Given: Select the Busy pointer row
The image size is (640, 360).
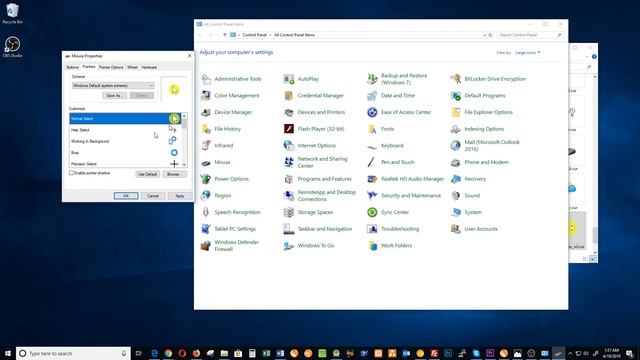Looking at the screenshot, I should point(125,153).
